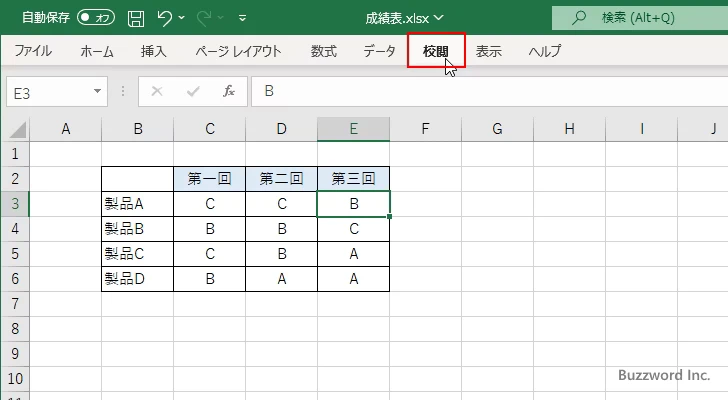The image size is (728, 400).
Task: Click the fill handle of cell E3
Action: tap(389, 216)
